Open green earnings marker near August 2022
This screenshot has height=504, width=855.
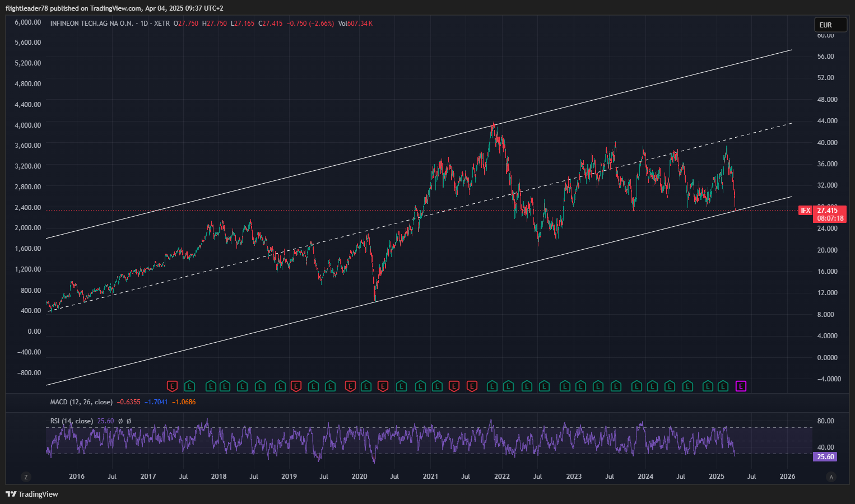544,386
